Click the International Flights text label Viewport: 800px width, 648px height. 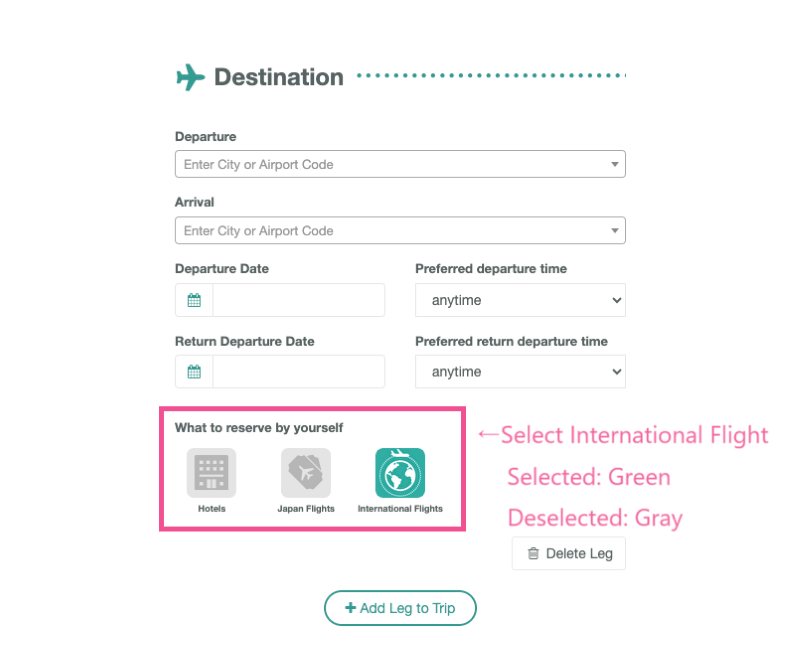coord(400,509)
